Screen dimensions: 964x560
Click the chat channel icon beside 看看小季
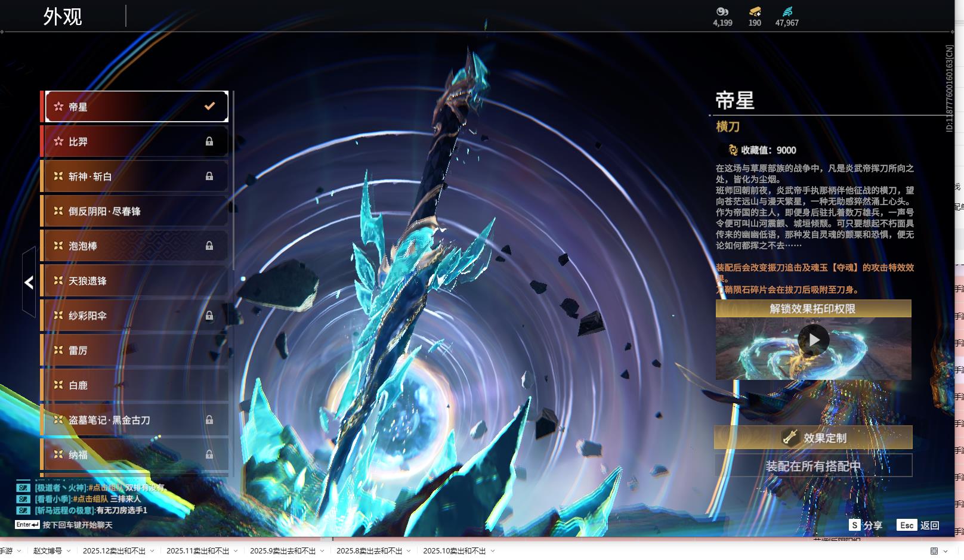23,499
